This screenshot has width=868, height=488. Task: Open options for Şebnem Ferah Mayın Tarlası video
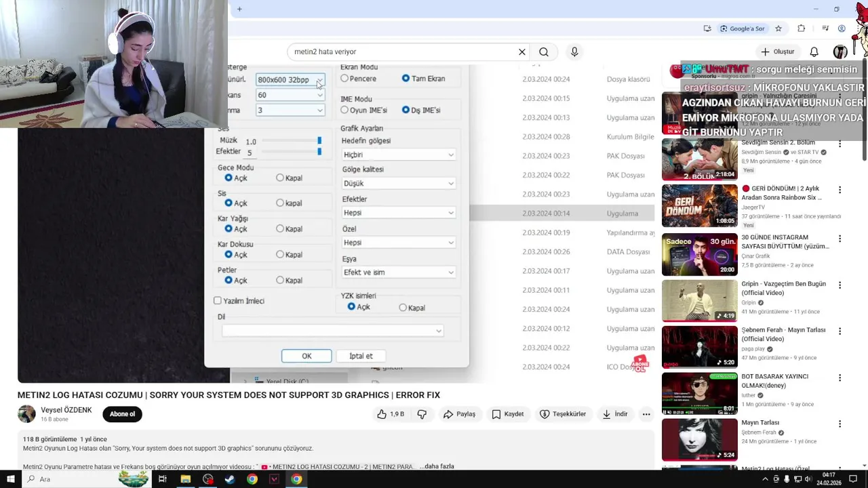(840, 331)
